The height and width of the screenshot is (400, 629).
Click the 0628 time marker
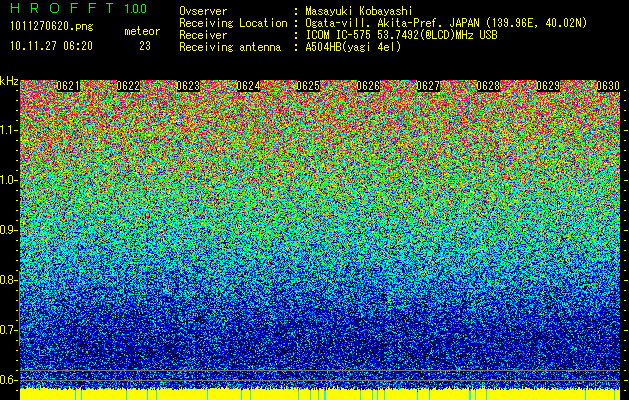(x=489, y=86)
